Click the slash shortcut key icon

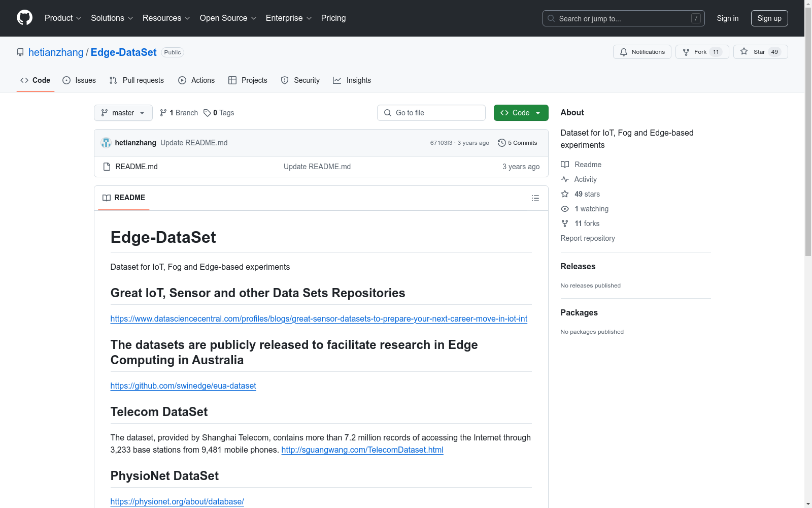(x=696, y=18)
